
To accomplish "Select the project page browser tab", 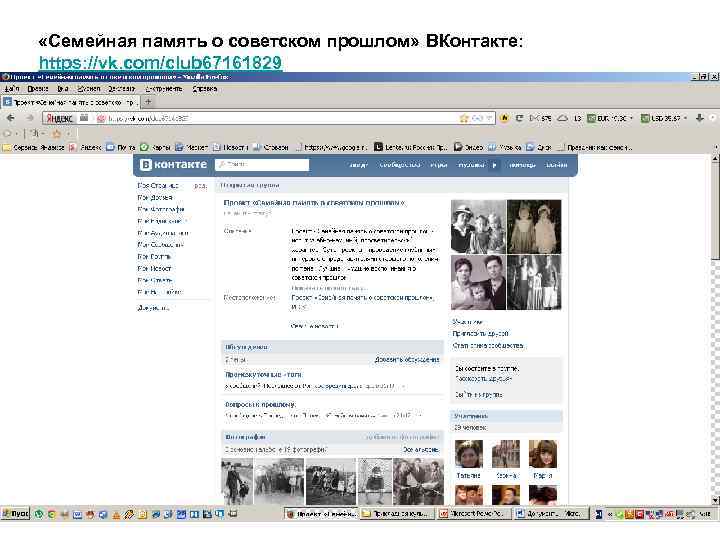I will point(70,102).
